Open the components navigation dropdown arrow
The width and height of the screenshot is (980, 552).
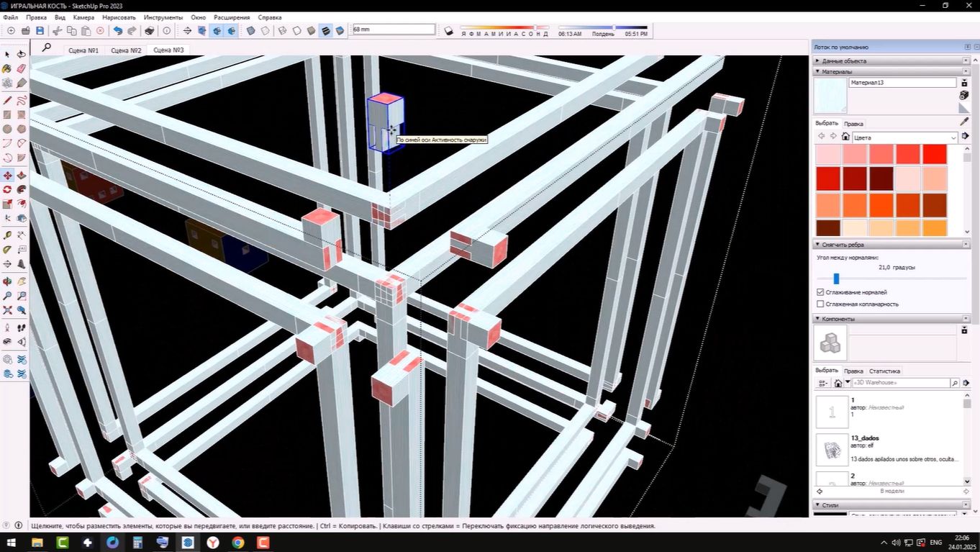pyautogui.click(x=848, y=383)
